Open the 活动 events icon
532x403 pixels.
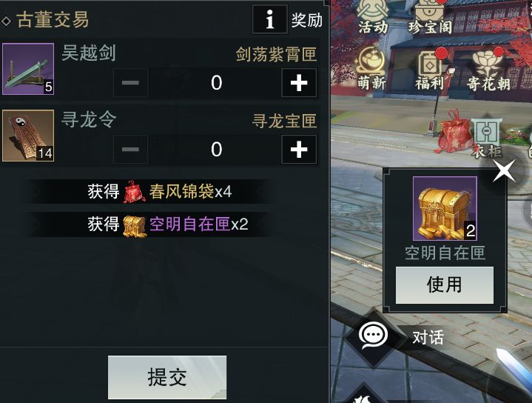click(372, 17)
